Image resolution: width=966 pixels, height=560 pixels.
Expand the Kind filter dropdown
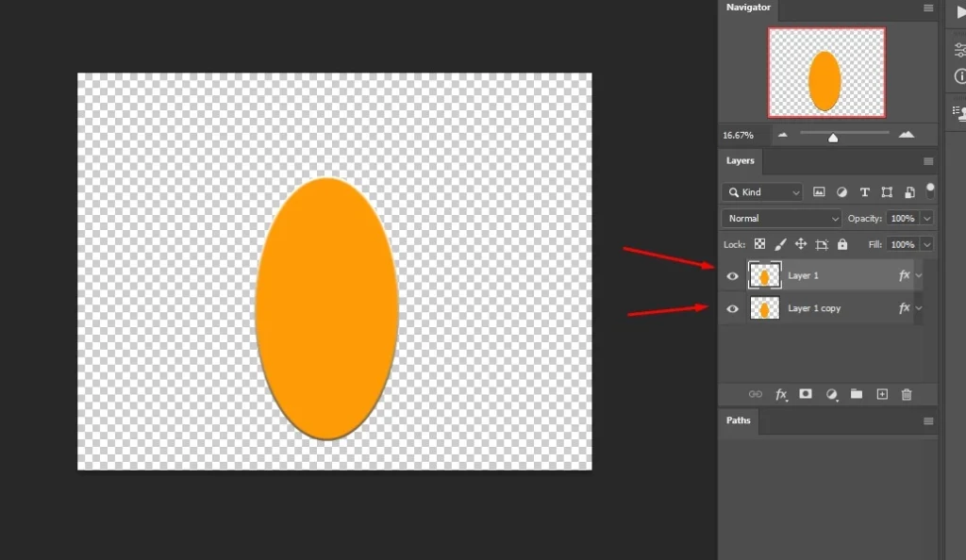coord(795,192)
